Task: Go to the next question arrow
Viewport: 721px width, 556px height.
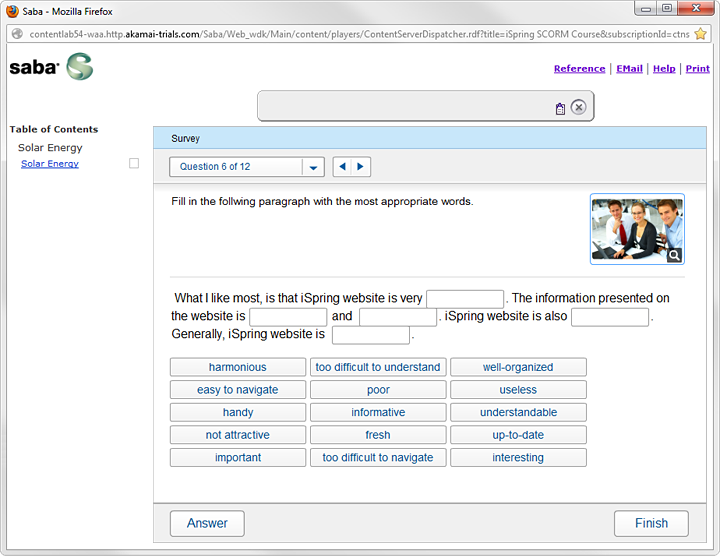Action: 360,166
